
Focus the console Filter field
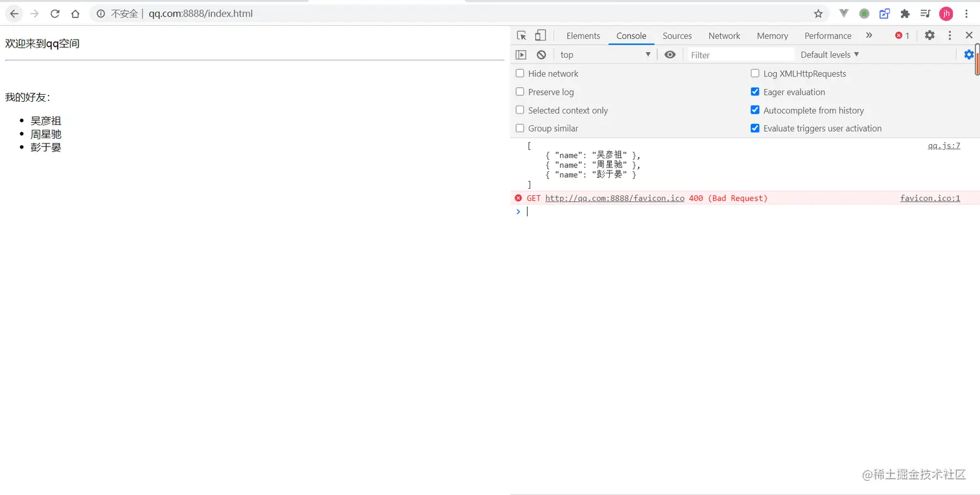pyautogui.click(x=741, y=55)
